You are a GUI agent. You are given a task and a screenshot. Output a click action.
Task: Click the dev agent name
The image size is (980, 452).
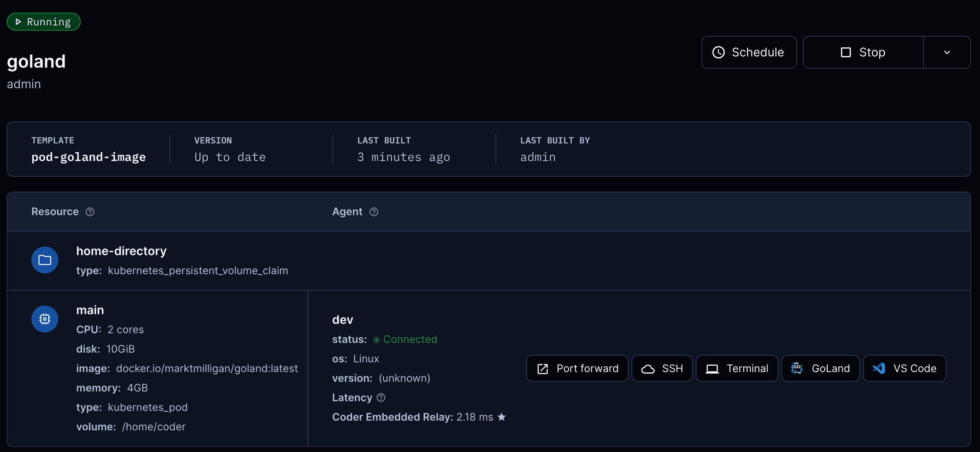tap(342, 320)
